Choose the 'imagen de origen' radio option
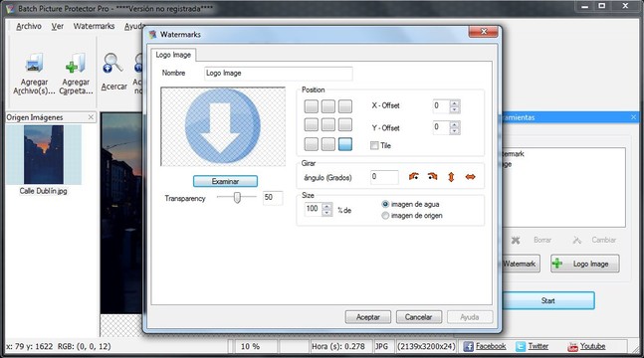The width and height of the screenshot is (644, 358). [x=385, y=216]
